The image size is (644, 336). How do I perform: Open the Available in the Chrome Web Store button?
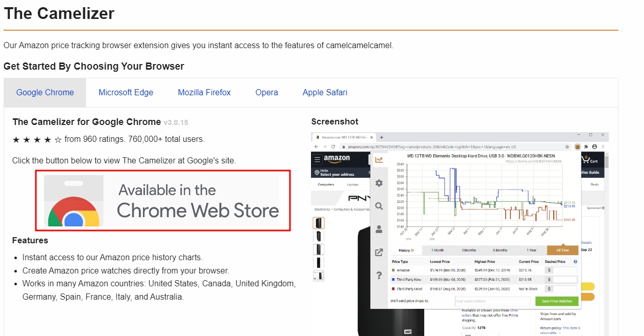click(x=162, y=201)
